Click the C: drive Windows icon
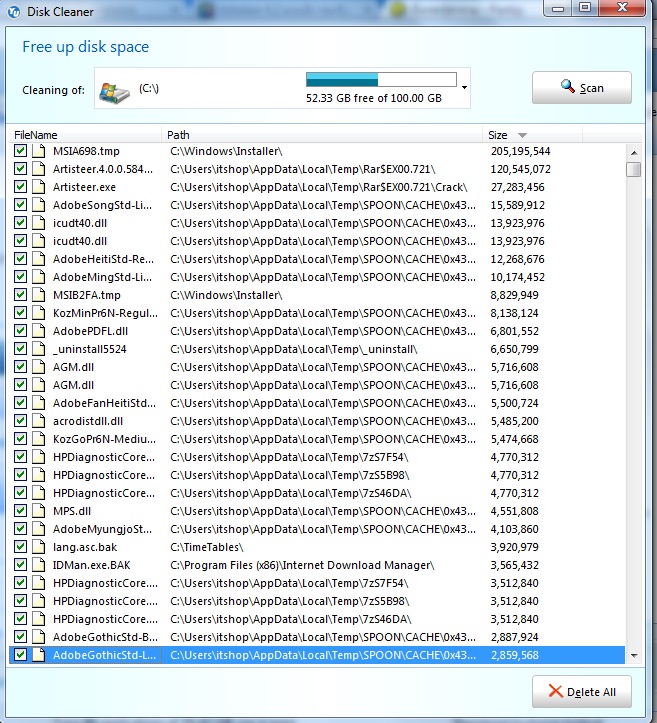Screen dimensions: 657x723 [x=115, y=93]
